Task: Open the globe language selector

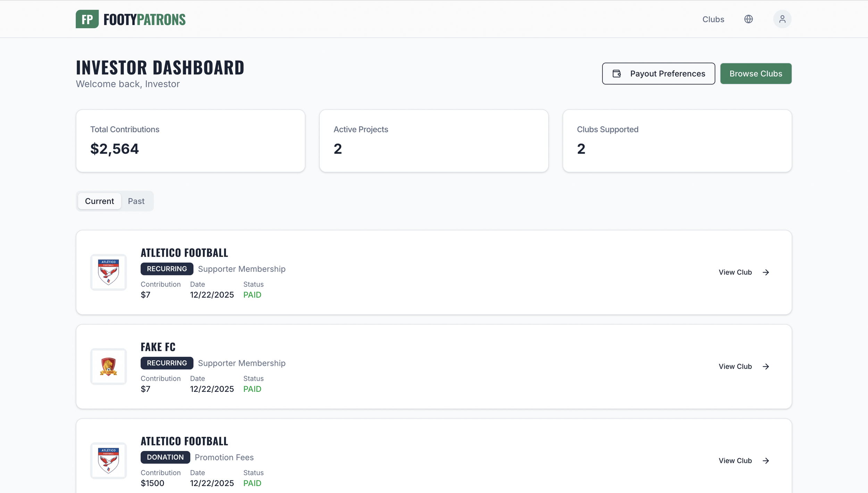Action: coord(749,19)
